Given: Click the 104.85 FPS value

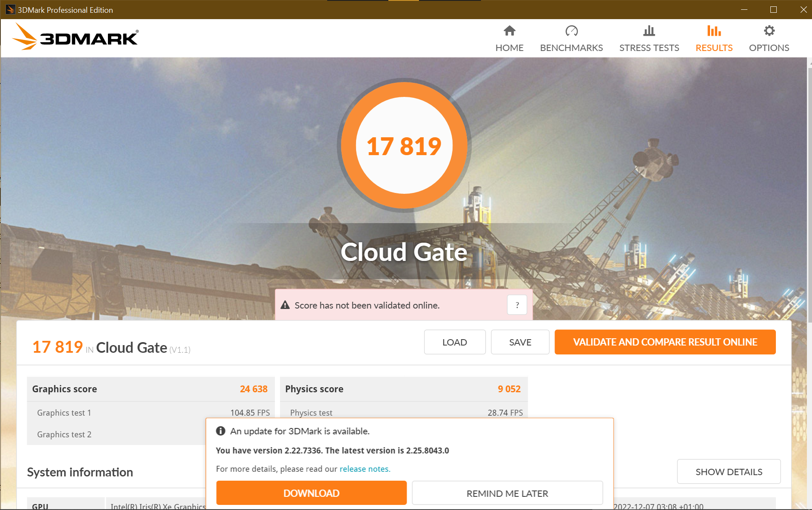Looking at the screenshot, I should coord(250,413).
